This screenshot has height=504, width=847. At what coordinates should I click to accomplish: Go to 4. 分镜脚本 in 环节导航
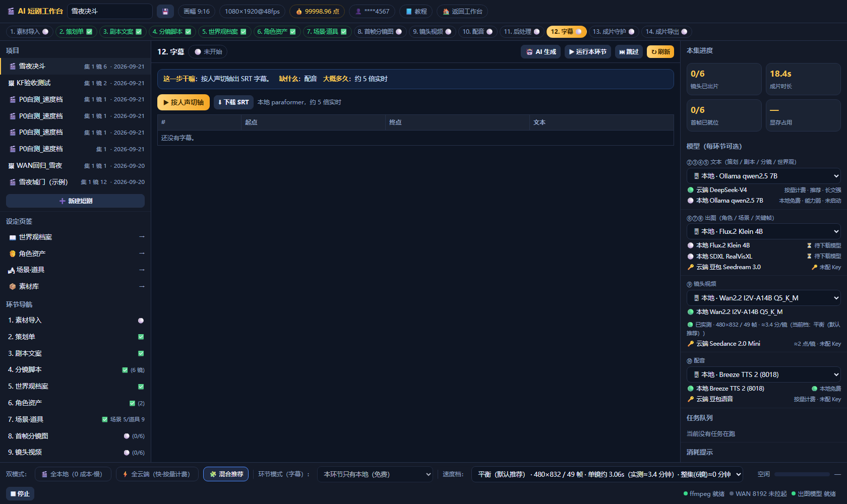(76, 370)
